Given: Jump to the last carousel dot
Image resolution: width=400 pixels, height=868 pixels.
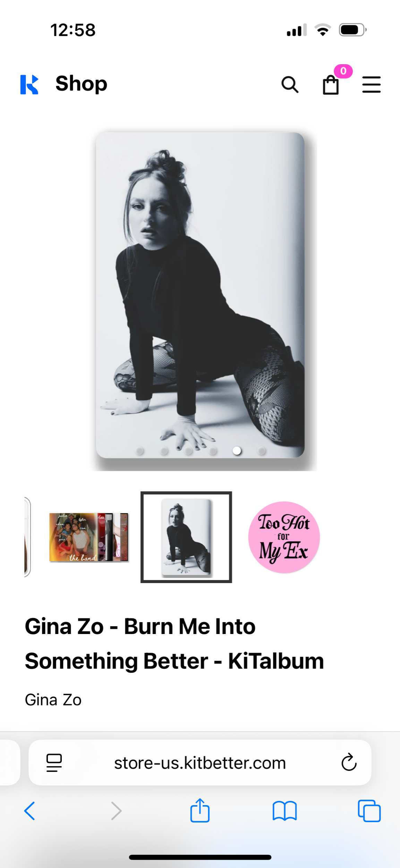Looking at the screenshot, I should 262,451.
